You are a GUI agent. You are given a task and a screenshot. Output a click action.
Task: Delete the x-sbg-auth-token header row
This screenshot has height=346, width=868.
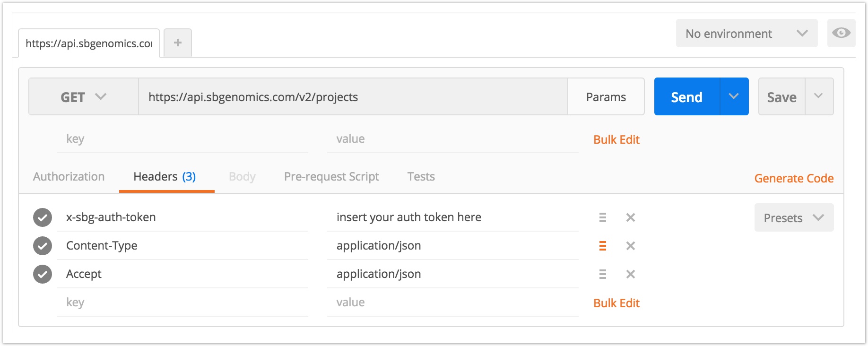point(630,217)
